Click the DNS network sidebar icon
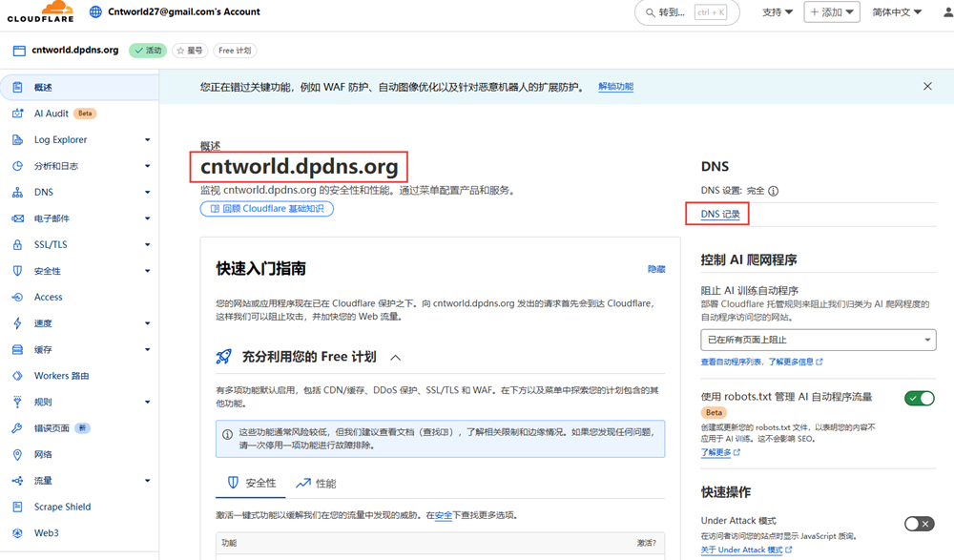Image resolution: width=954 pixels, height=560 pixels. coord(17,192)
